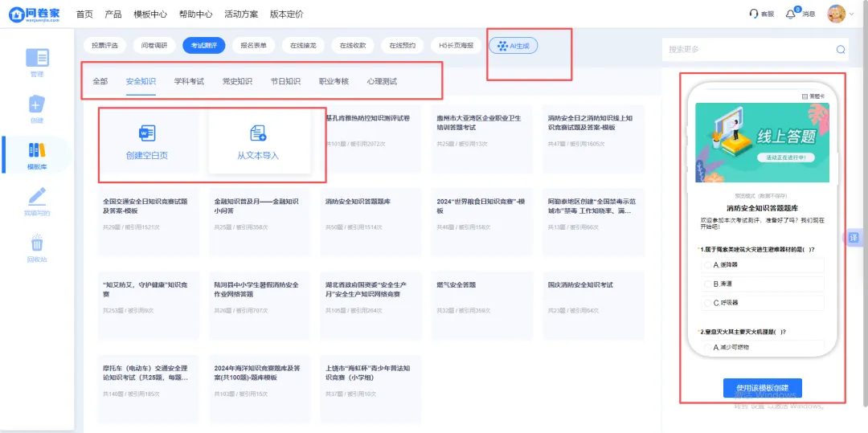Click the 问卷家 logo

[x=35, y=14]
